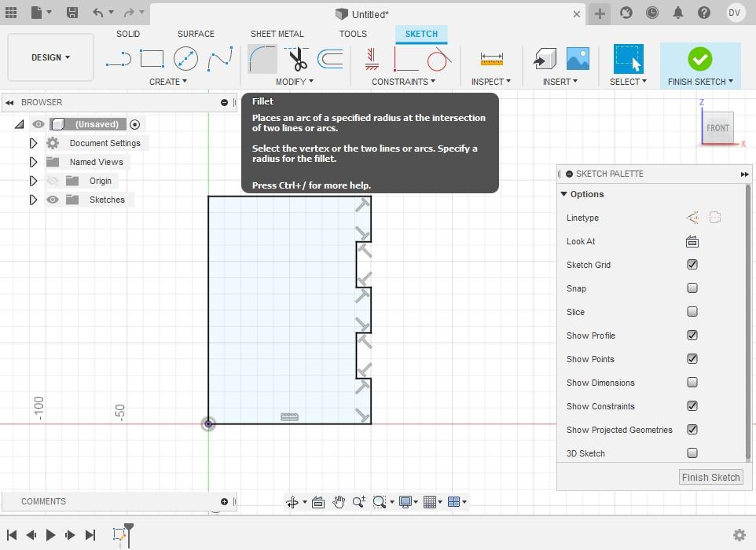Screen dimensions: 756x550
Task: Apply the Tangent constraint icon
Action: (x=439, y=59)
